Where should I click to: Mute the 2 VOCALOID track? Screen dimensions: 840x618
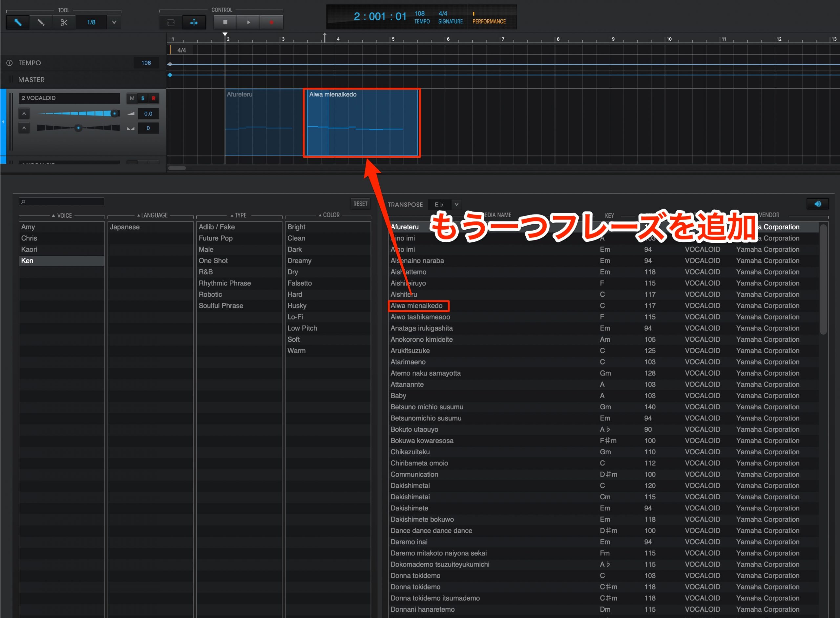[x=132, y=98]
